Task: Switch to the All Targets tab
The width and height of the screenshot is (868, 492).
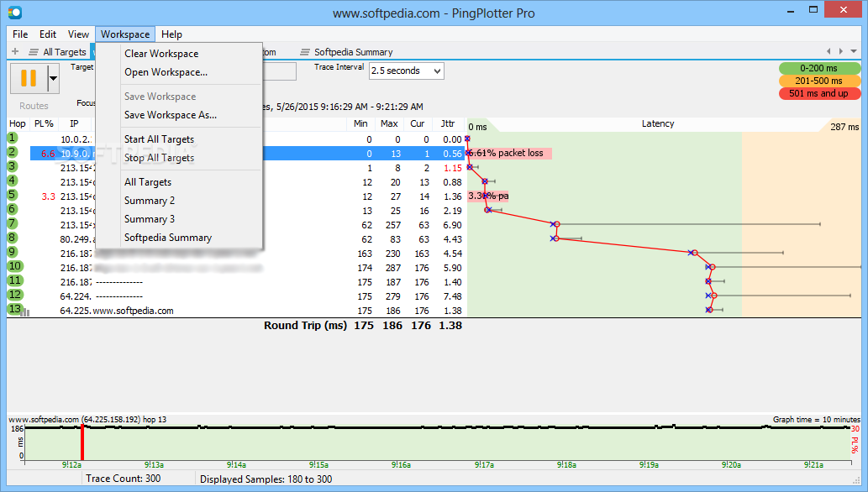Action: [x=58, y=52]
